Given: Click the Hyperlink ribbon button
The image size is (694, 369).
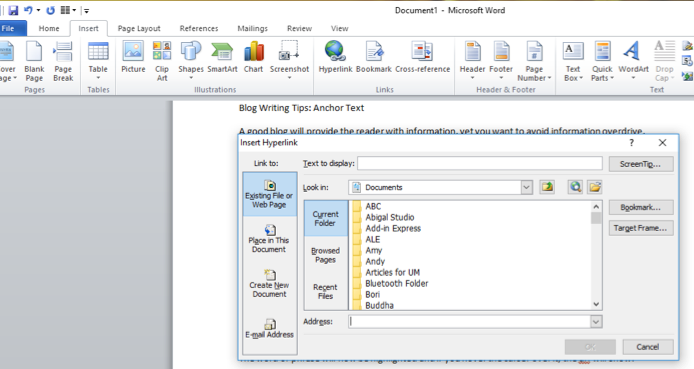Looking at the screenshot, I should (335, 58).
